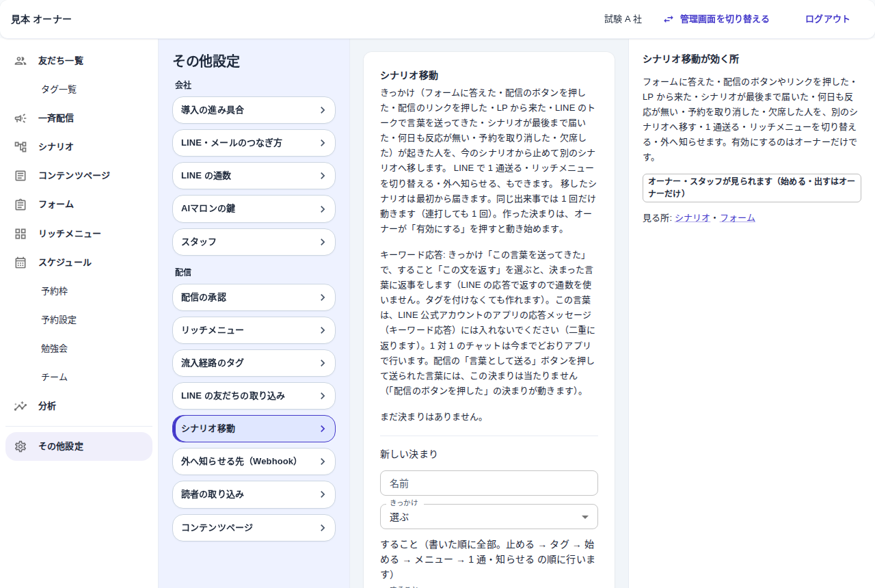875x588 pixels.
Task: Open 外へ知らせる先（Webhook）settings
Action: coord(254,462)
